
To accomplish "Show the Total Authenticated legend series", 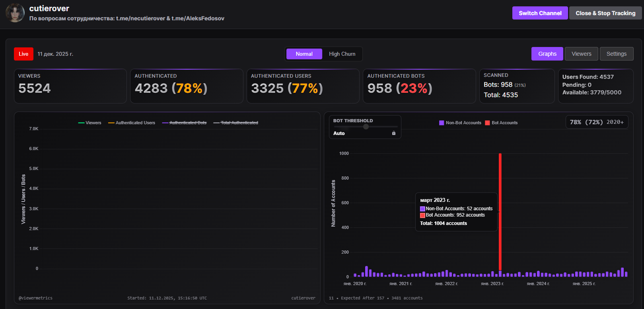I will [236, 123].
